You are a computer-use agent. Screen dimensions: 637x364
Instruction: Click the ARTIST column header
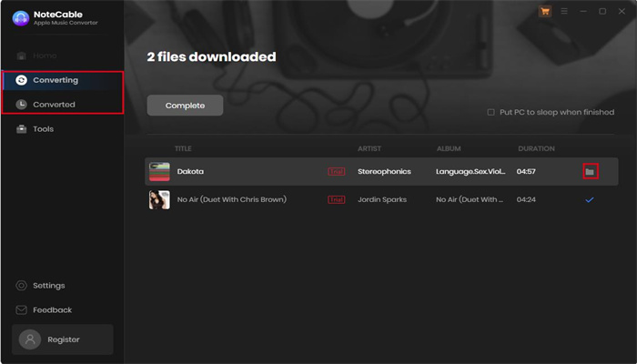(x=369, y=148)
